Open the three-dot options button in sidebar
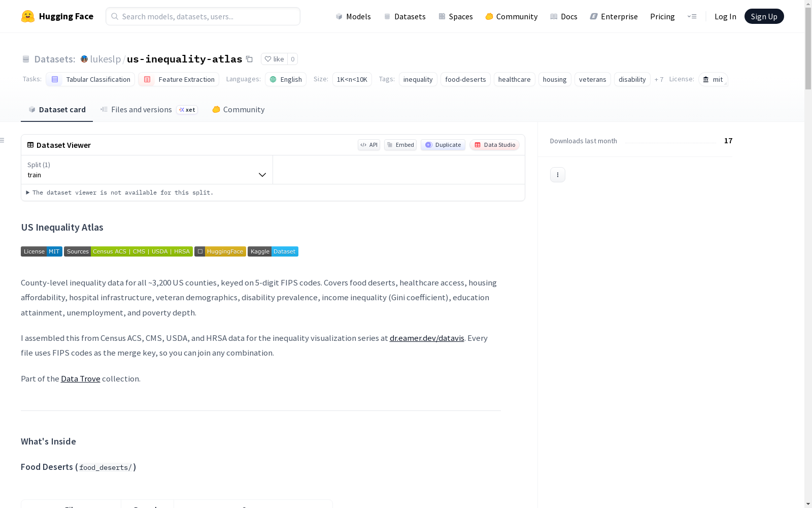Viewport: 812px width, 508px height. click(x=558, y=175)
